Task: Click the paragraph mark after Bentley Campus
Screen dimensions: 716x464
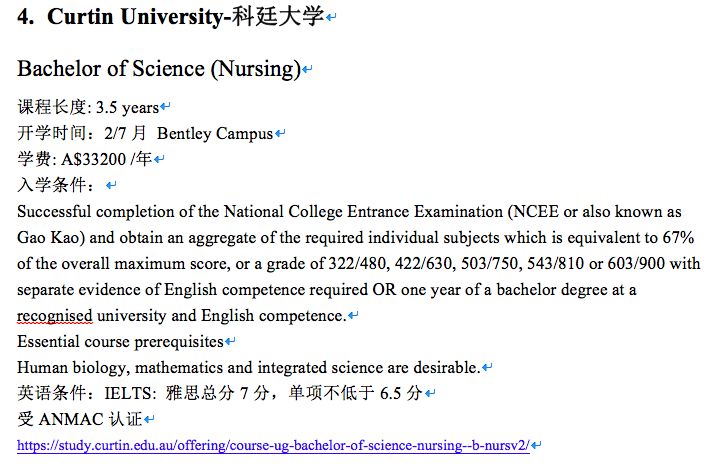Action: (280, 133)
